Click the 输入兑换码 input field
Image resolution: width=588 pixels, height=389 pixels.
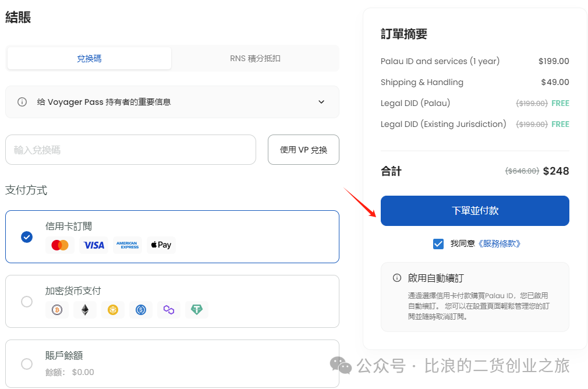tap(130, 150)
